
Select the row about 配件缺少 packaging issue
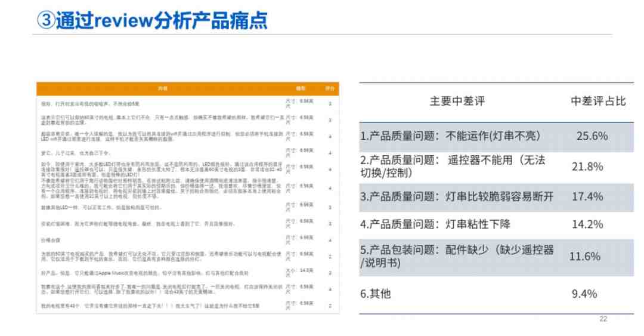(497, 257)
